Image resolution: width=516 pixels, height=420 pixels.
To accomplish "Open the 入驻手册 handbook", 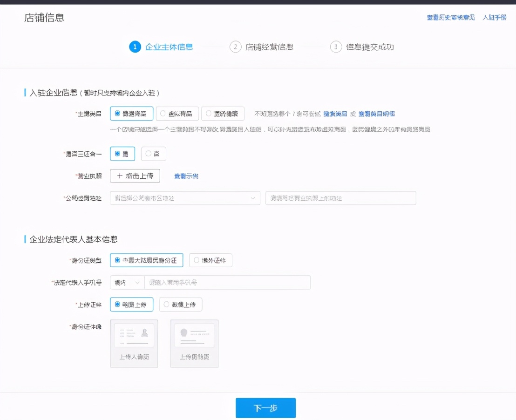I will coord(495,17).
